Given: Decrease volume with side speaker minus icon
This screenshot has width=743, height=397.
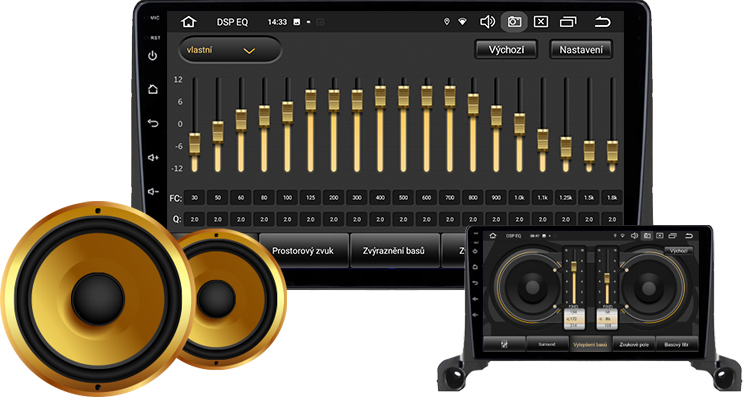Looking at the screenshot, I should click(x=153, y=191).
